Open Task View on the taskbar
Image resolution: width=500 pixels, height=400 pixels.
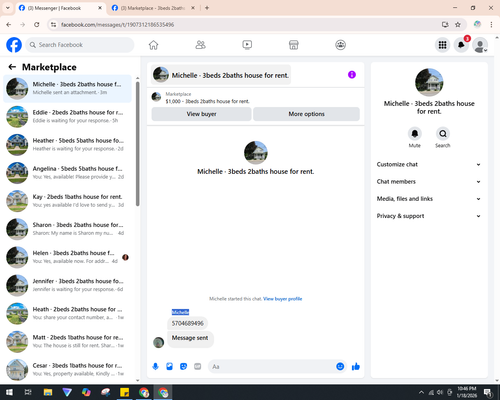coord(28,392)
